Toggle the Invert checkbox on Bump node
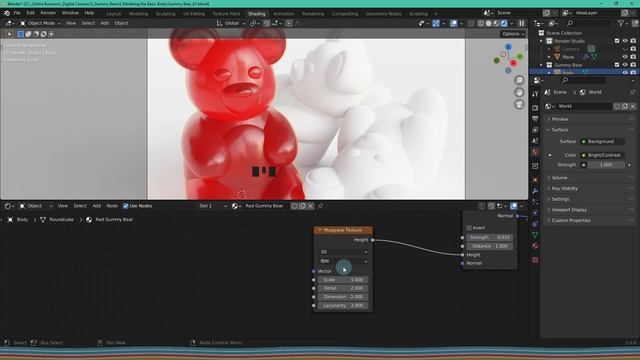 coord(469,228)
